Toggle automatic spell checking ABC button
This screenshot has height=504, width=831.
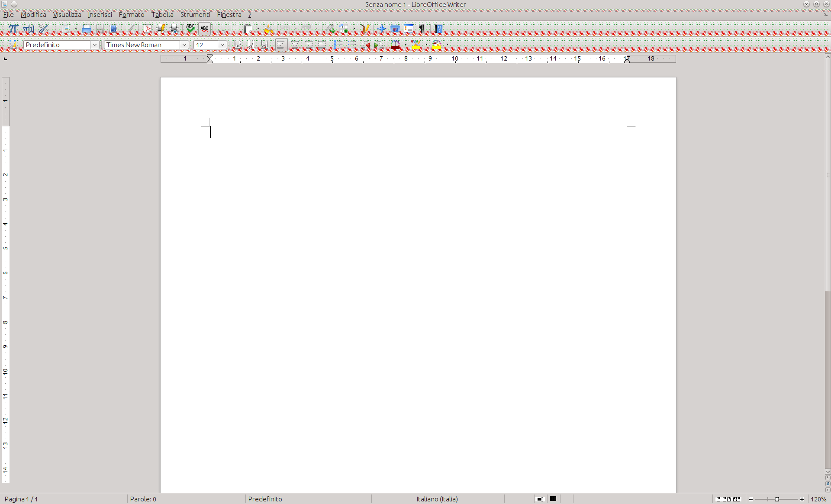click(x=204, y=29)
